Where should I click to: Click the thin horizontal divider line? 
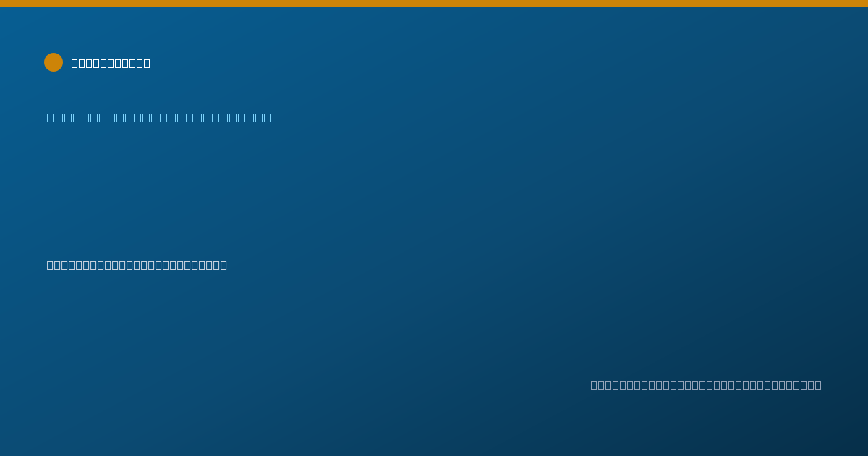click(x=434, y=345)
